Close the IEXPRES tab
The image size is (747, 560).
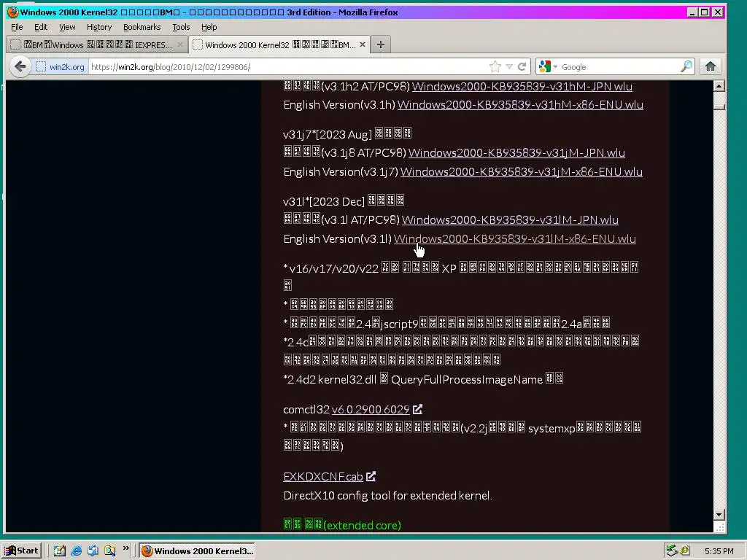click(x=180, y=44)
